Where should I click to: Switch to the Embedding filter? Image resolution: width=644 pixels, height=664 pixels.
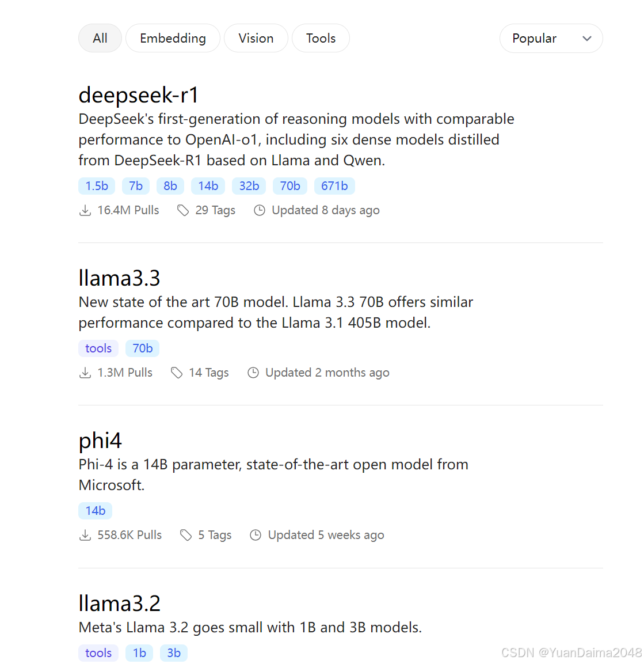173,38
